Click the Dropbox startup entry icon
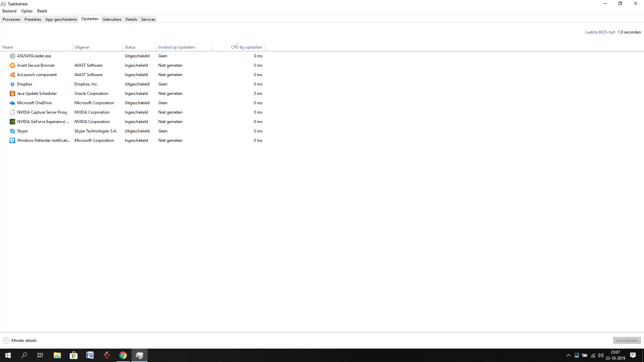The image size is (644, 362). tap(12, 84)
